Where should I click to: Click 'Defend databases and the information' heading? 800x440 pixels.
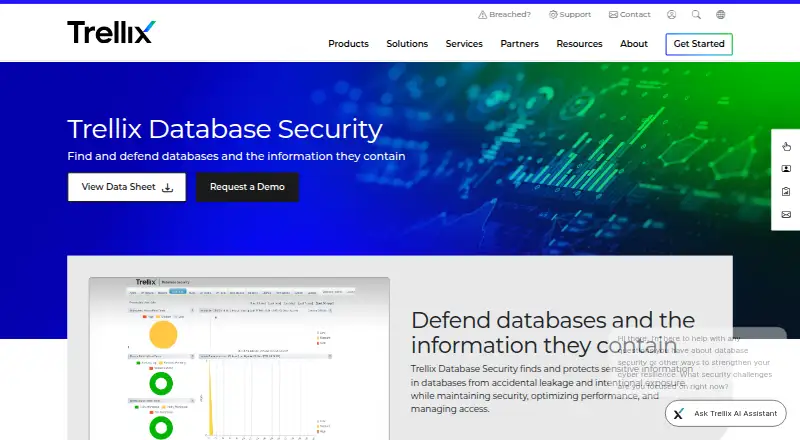[553, 333]
